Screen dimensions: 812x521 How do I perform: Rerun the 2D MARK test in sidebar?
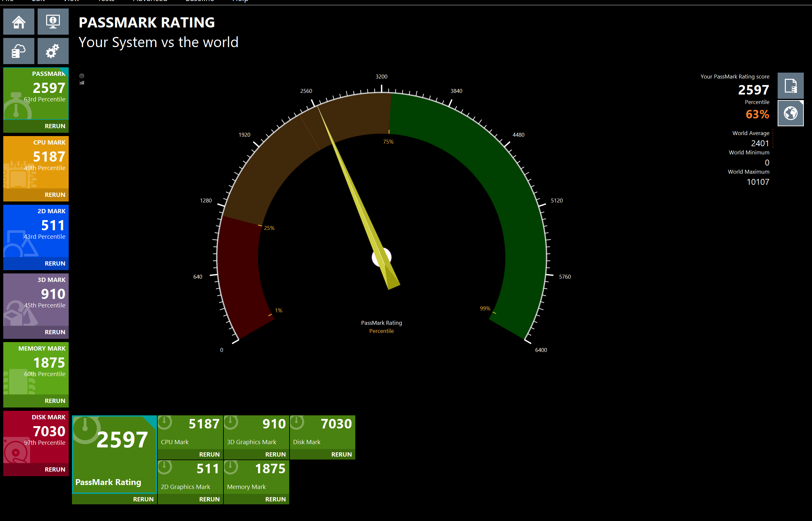tap(36, 264)
